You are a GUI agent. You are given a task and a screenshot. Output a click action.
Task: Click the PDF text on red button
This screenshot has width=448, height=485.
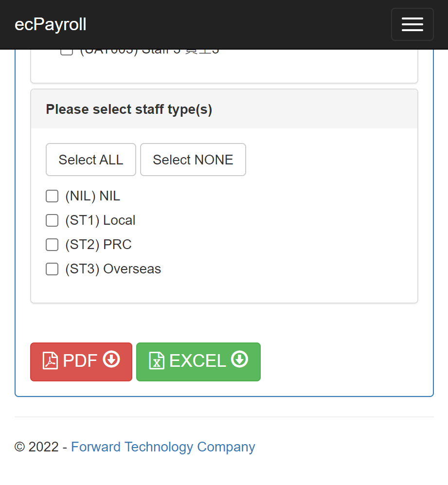coord(80,360)
